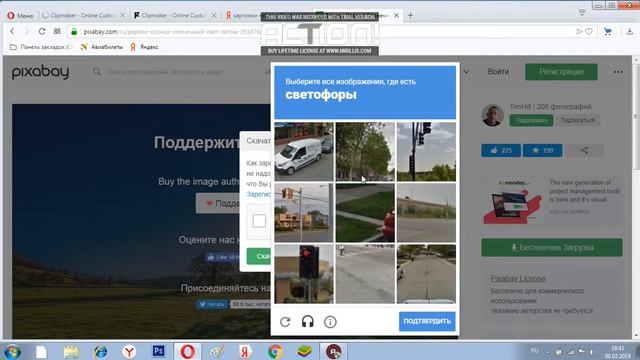640x360 pixels.
Task: Open the monday.com advertisement
Action: (x=552, y=200)
